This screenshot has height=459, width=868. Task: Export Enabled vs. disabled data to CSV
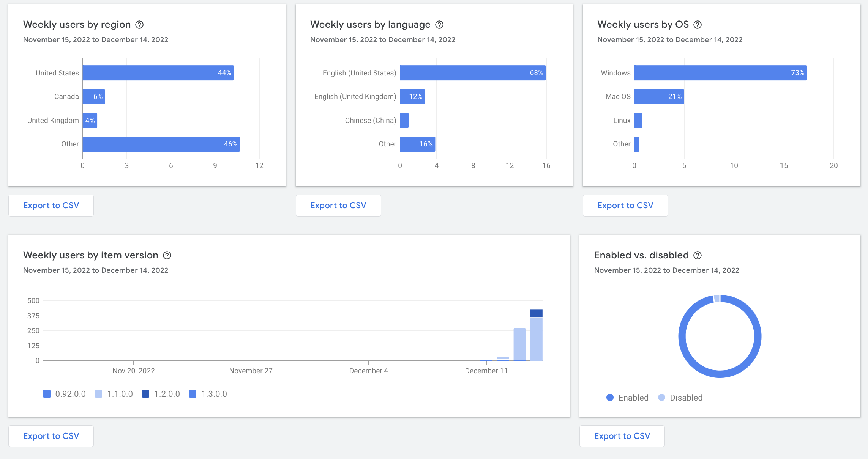point(622,436)
